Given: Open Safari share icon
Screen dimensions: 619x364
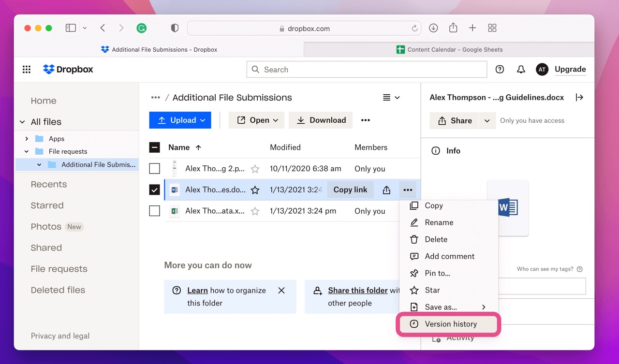Looking at the screenshot, I should pyautogui.click(x=453, y=28).
